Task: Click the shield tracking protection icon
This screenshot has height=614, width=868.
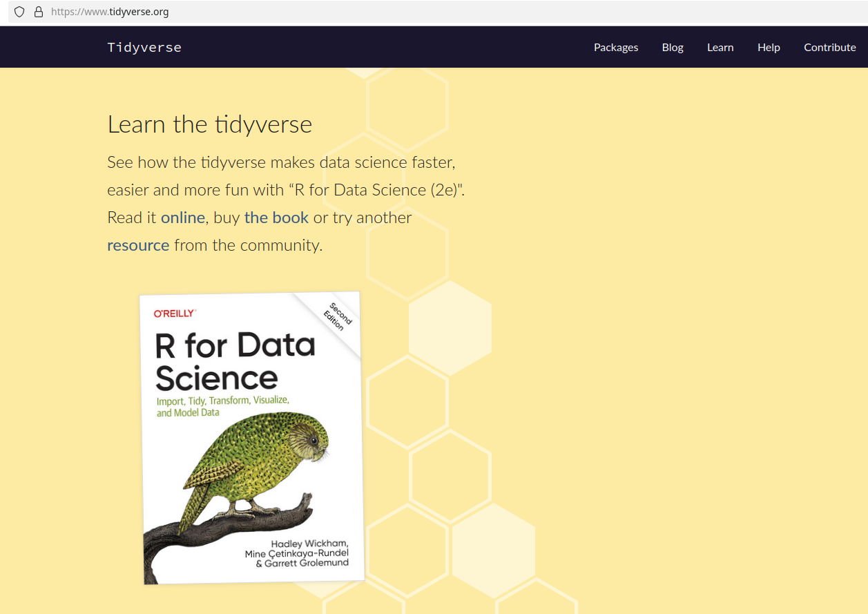Action: tap(19, 12)
